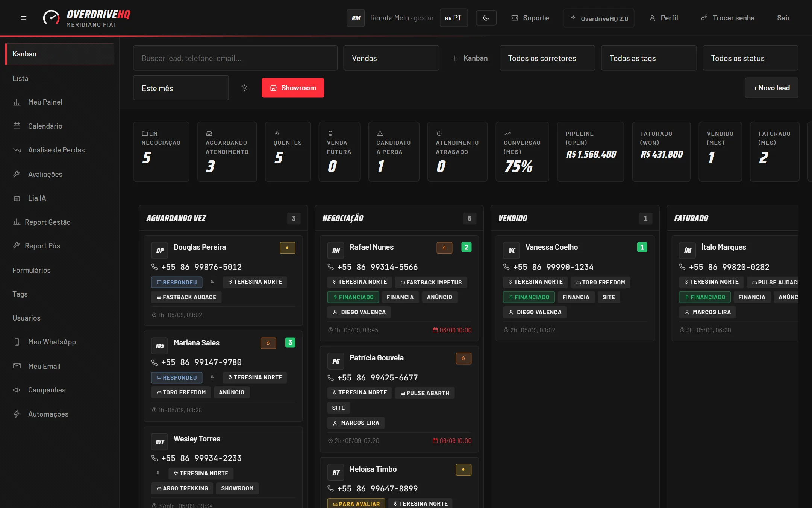Click phone icon next to 99314-5566
This screenshot has height=508, width=812.
pos(331,267)
